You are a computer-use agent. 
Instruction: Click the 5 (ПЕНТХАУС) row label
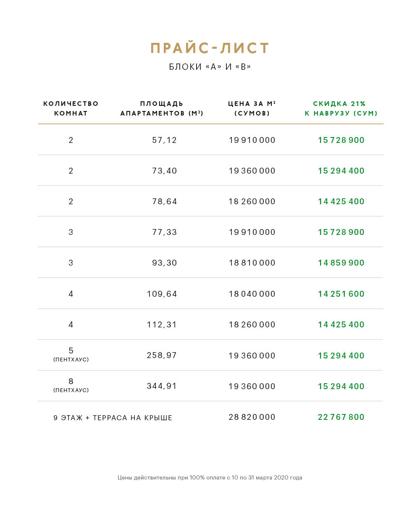coord(71,354)
